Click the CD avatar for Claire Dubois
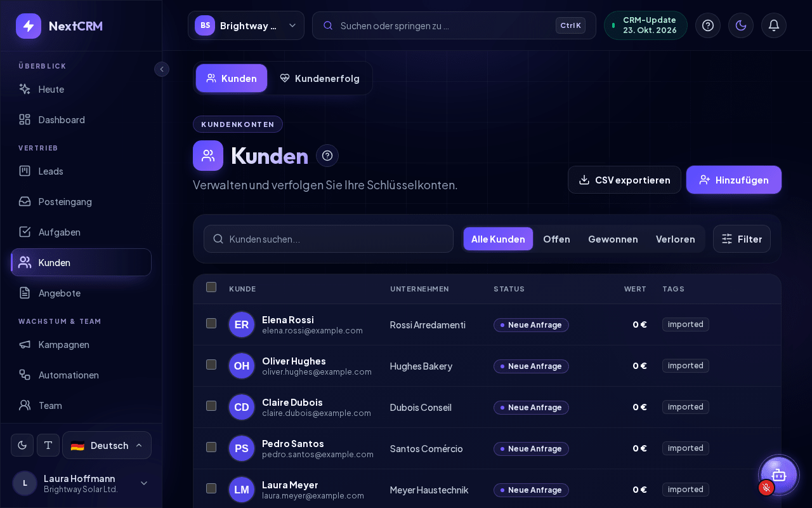The image size is (812, 508). [x=242, y=407]
